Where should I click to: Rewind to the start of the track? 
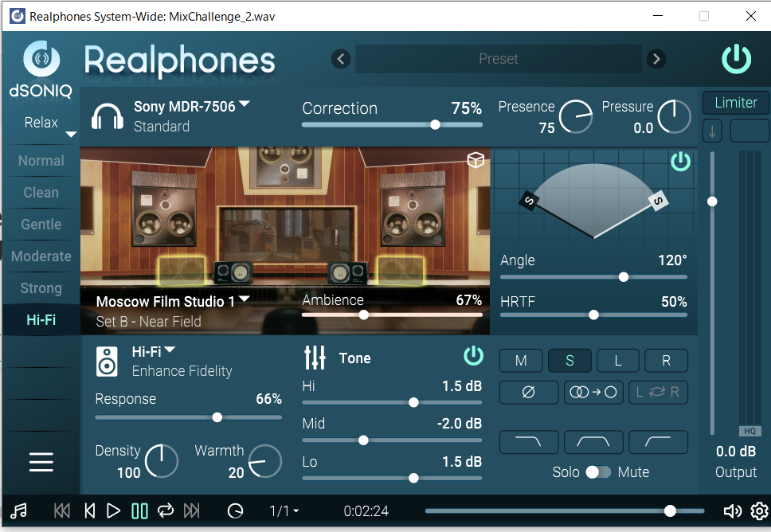pos(89,511)
